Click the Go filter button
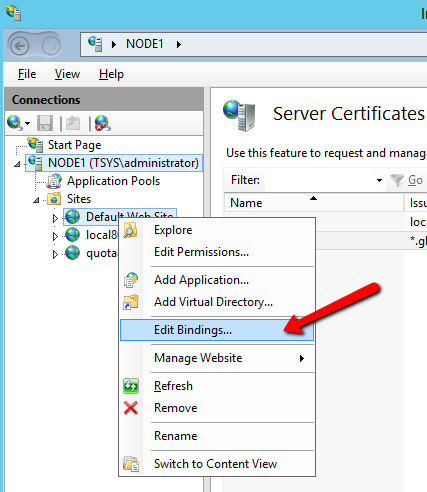427x492 pixels. coord(407,180)
